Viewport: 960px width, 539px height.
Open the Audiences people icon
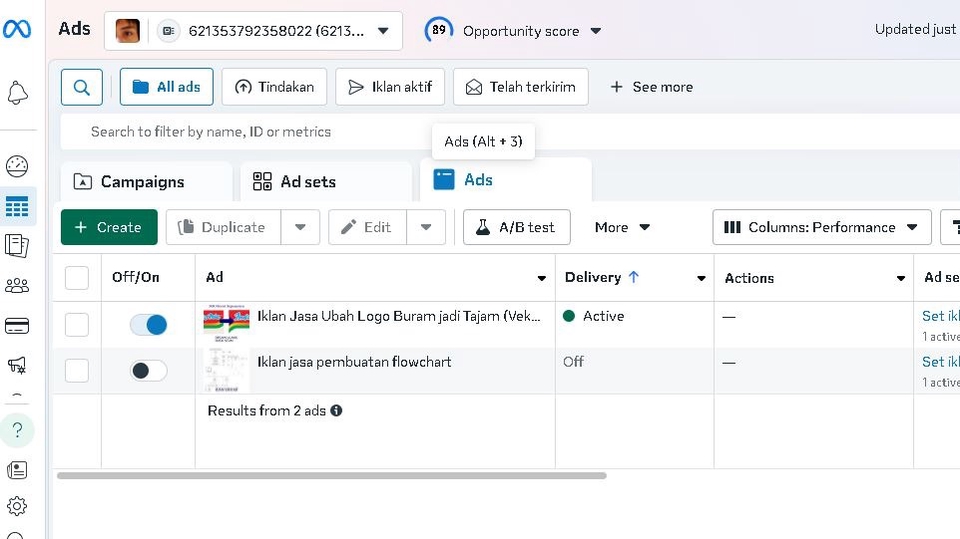tap(17, 285)
